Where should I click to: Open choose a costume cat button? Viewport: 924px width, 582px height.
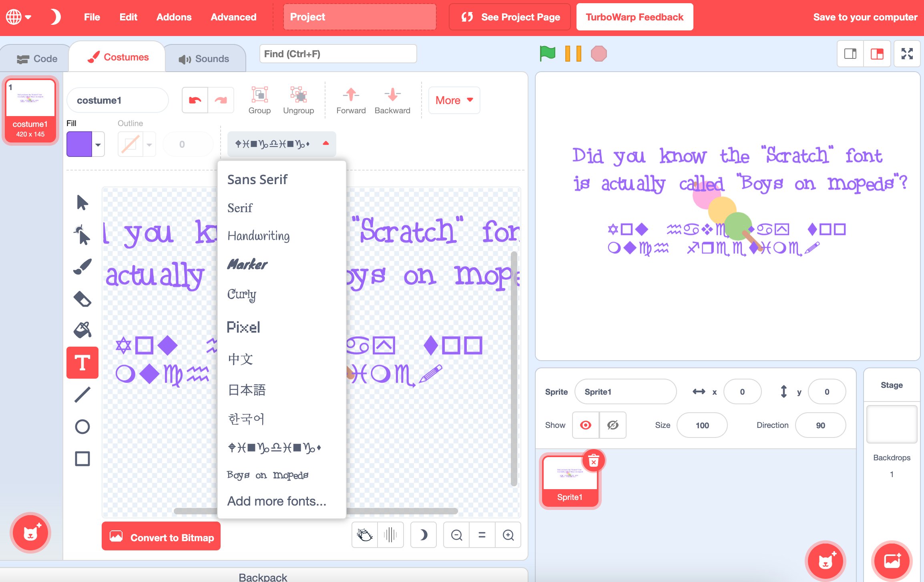30,533
